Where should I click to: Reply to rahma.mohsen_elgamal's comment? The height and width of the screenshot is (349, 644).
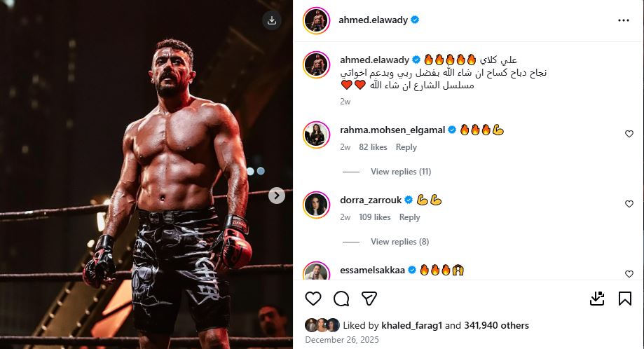(406, 147)
